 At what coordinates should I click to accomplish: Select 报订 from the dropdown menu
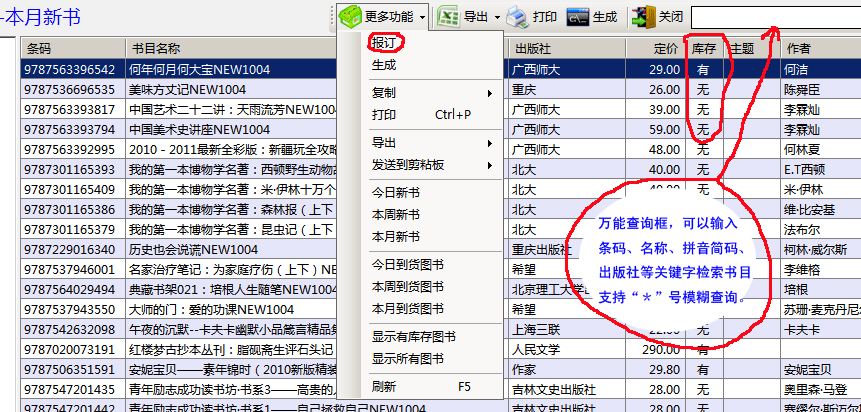pos(385,43)
